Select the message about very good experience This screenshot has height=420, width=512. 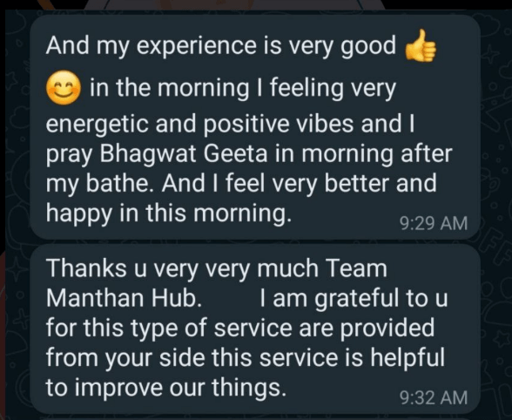coord(255,127)
